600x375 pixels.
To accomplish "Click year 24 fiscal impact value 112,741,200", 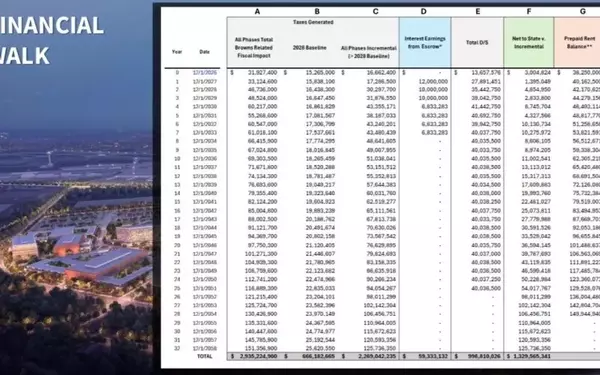I will pos(261,279).
